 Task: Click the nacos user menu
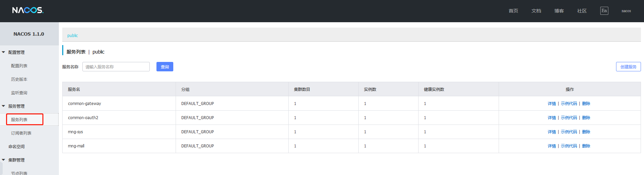point(626,11)
